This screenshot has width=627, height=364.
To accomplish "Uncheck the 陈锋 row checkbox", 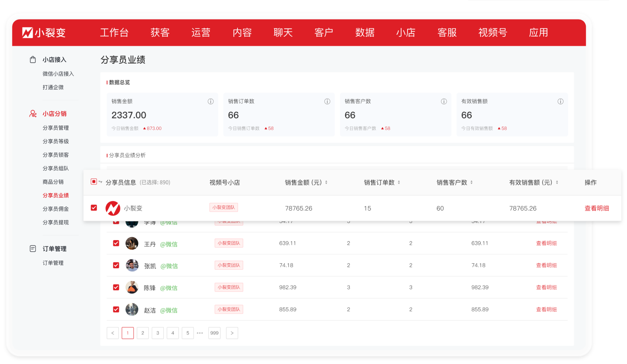I will 116,287.
